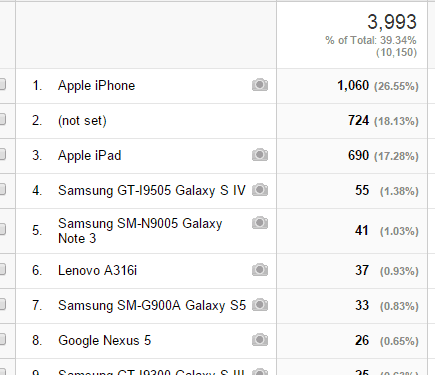Screen dimensions: 435x375
Task: Check the box next to Apple iPad row
Action: [x=2, y=154]
